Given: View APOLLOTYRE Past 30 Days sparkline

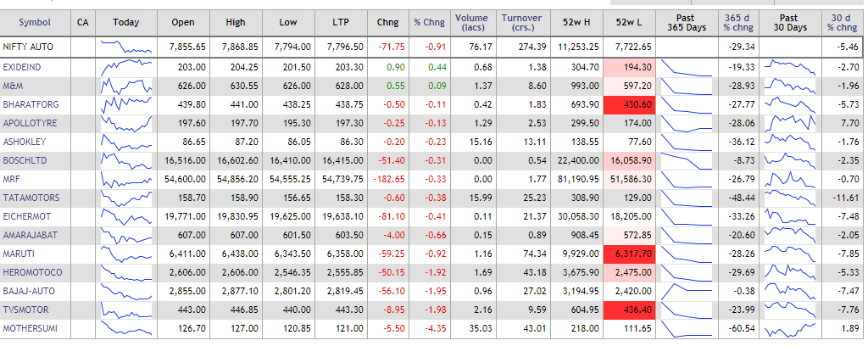Looking at the screenshot, I should [788, 122].
